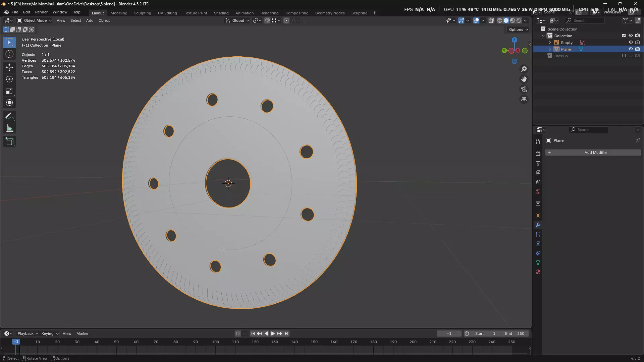The height and width of the screenshot is (362, 644).
Task: Expand the Plane object tree row
Action: [x=550, y=49]
